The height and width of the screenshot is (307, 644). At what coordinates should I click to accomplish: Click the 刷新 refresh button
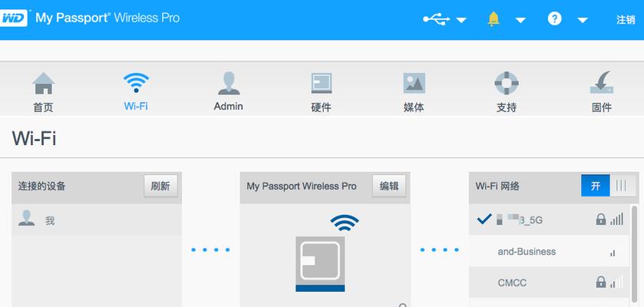click(x=160, y=186)
